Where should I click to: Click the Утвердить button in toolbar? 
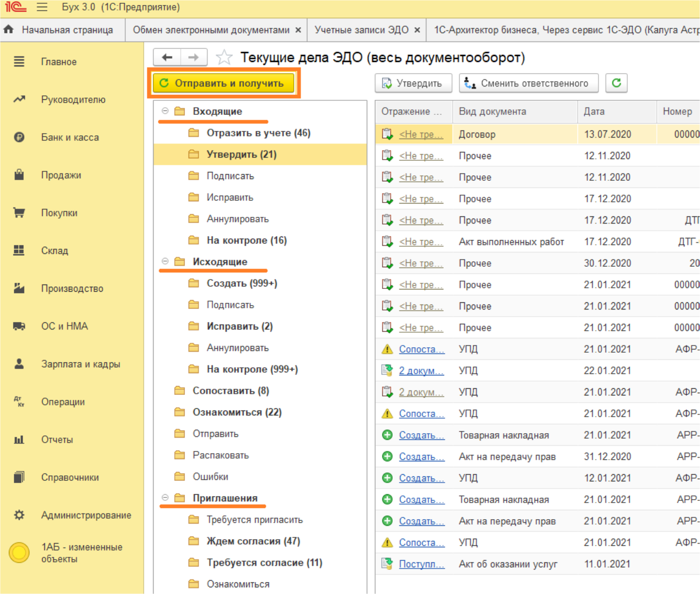click(x=413, y=83)
